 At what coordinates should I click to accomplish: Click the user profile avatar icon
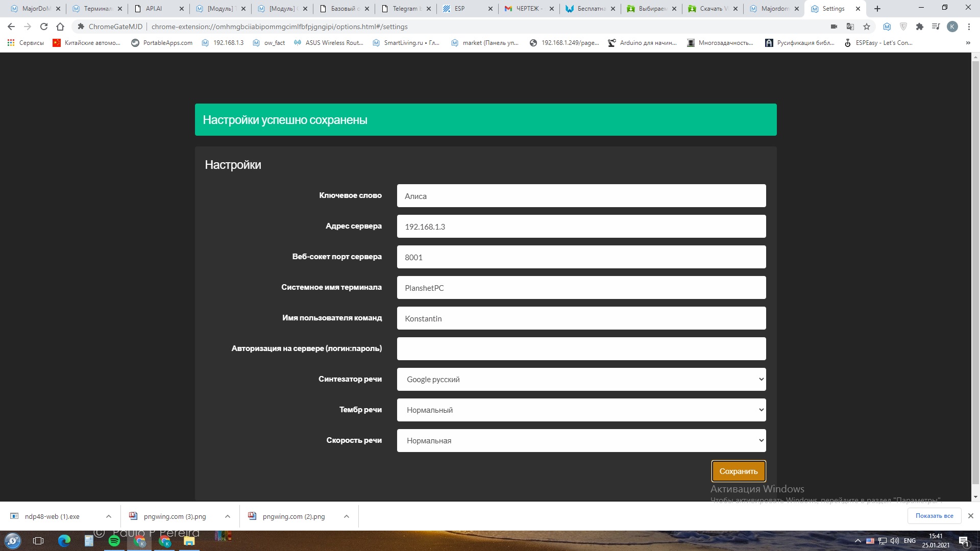coord(952,27)
